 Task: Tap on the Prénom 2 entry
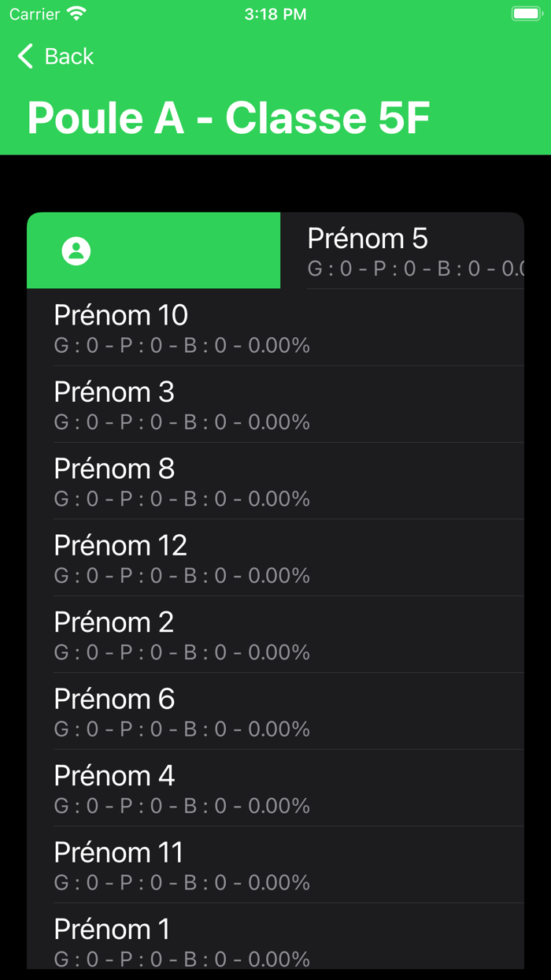[275, 635]
